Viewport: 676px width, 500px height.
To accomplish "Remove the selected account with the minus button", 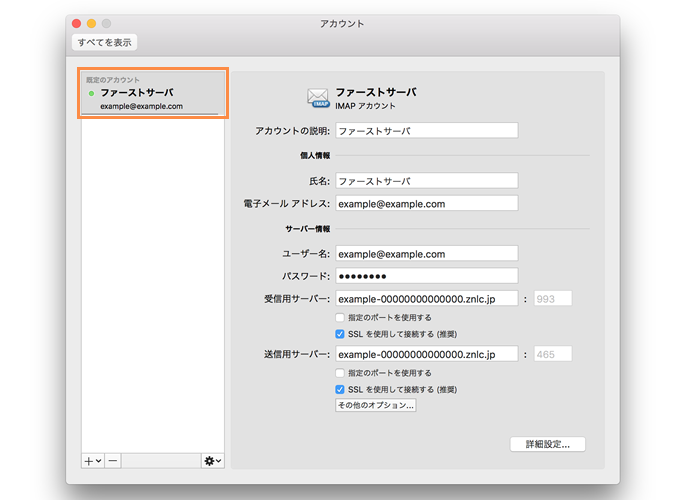I will point(113,461).
